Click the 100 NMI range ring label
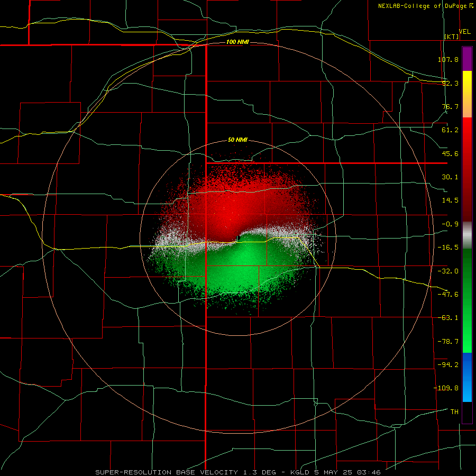Viewport: 476px width, 476px height. tap(237, 42)
